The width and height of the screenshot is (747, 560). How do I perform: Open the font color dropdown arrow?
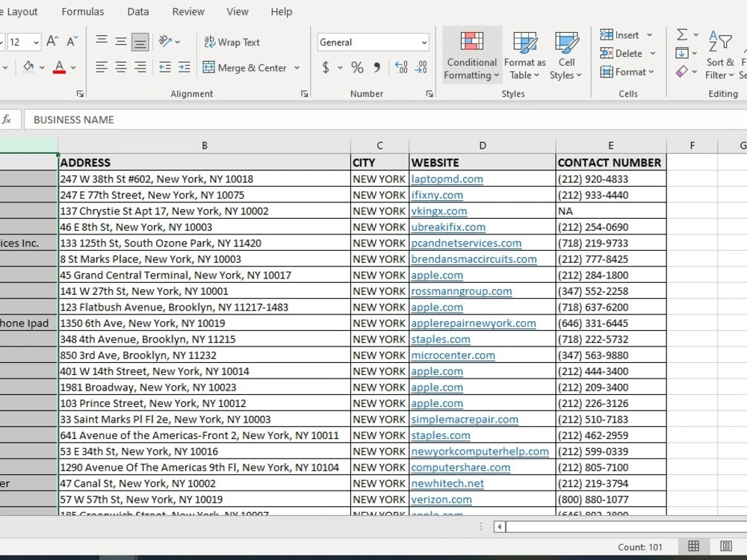click(73, 68)
